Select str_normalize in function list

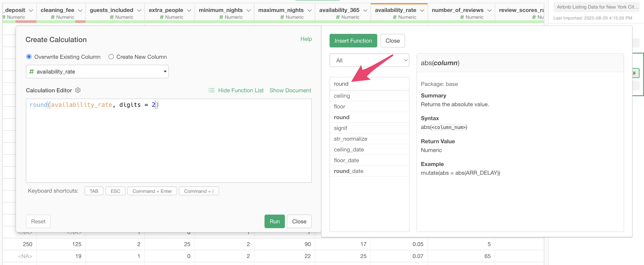(x=369, y=139)
